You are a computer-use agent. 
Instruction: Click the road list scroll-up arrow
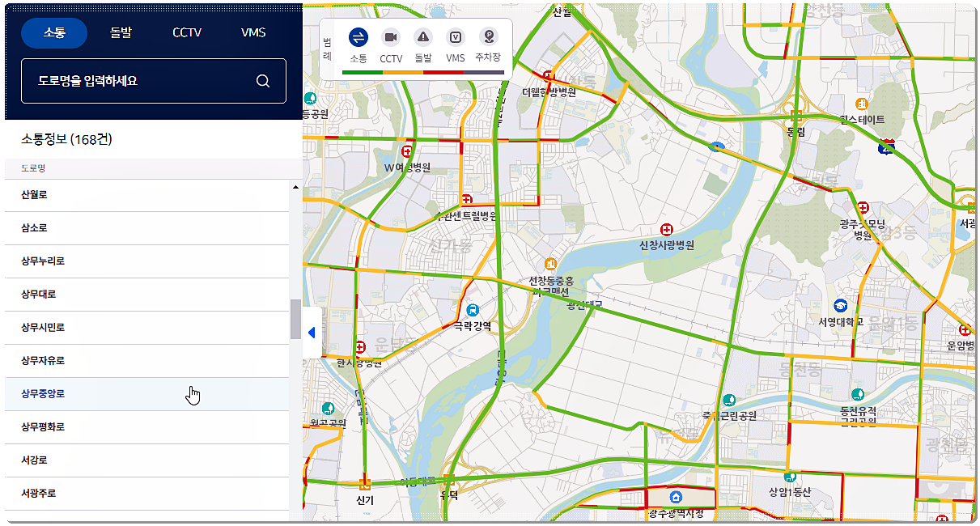295,187
